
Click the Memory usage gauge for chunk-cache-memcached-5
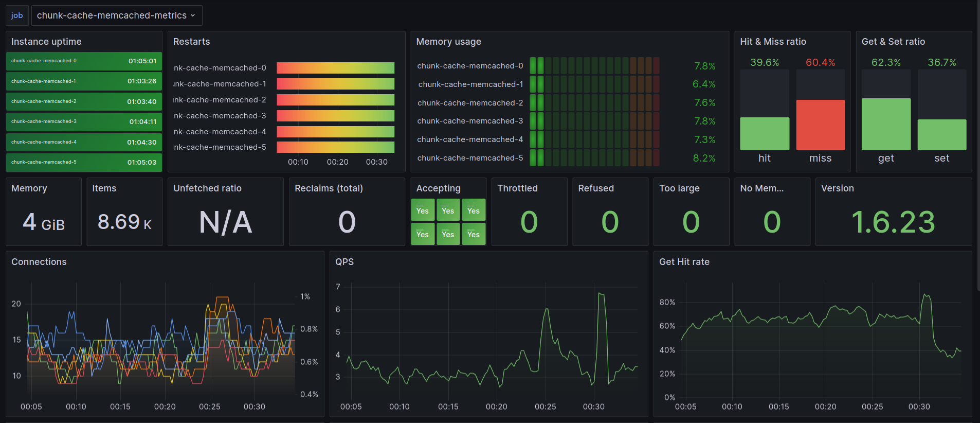[594, 158]
